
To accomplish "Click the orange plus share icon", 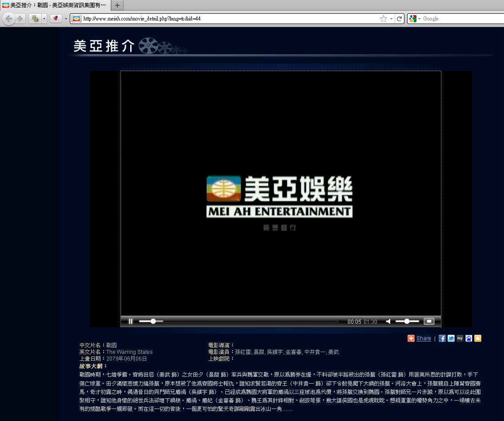I will (411, 338).
